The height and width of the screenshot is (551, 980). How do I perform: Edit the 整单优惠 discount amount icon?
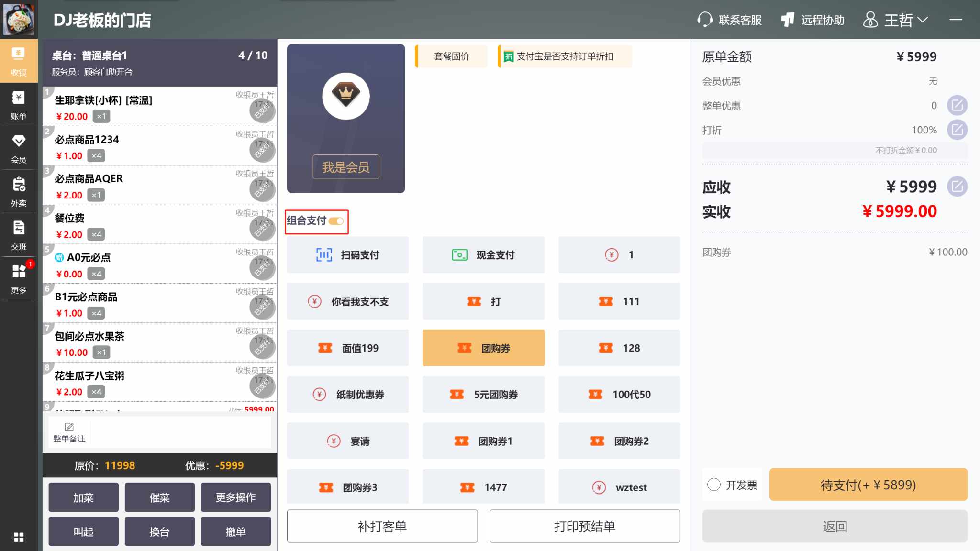pyautogui.click(x=957, y=105)
